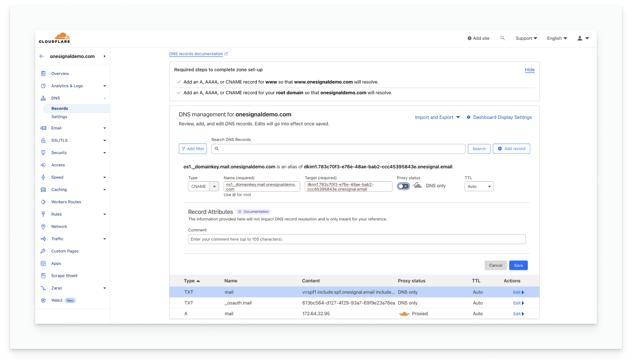This screenshot has height=364, width=632.
Task: Open the user account icon menu
Action: point(583,38)
